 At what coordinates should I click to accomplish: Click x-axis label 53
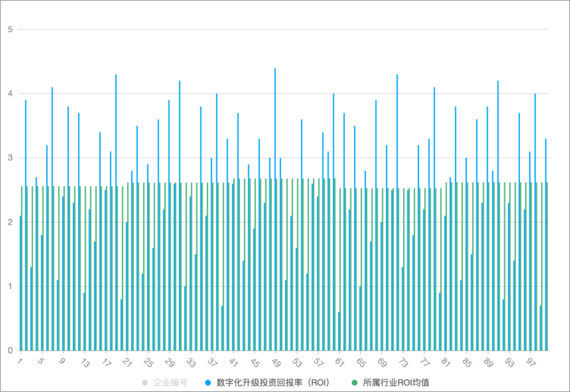[297, 362]
